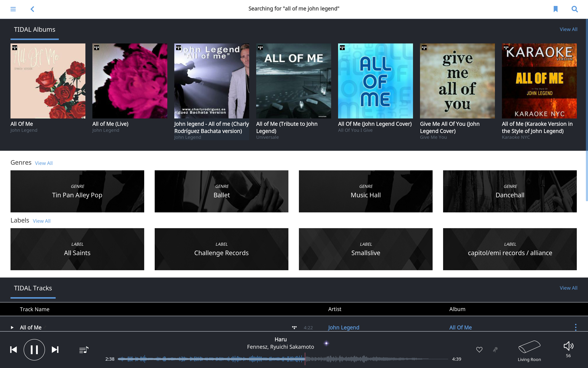Go back with the left arrow
This screenshot has height=368, width=588.
(32, 9)
